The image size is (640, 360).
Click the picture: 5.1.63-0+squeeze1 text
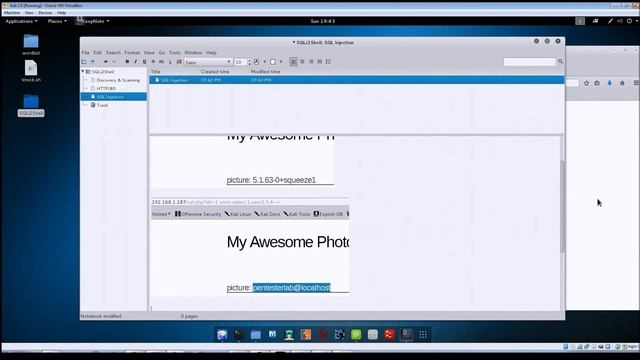pos(271,180)
